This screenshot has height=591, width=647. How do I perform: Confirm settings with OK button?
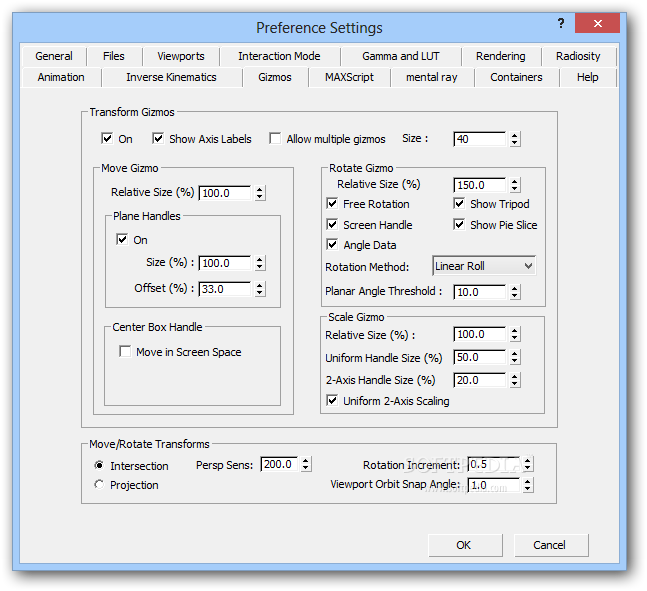(x=465, y=545)
